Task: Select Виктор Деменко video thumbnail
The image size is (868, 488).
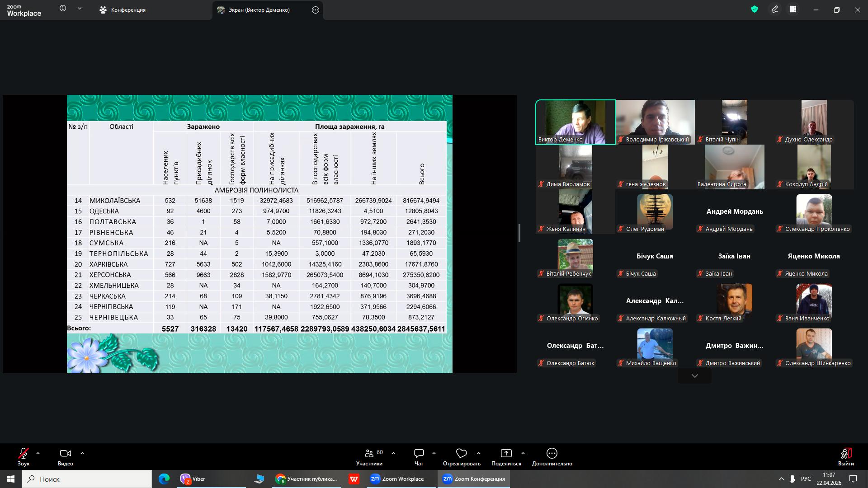Action: point(575,122)
